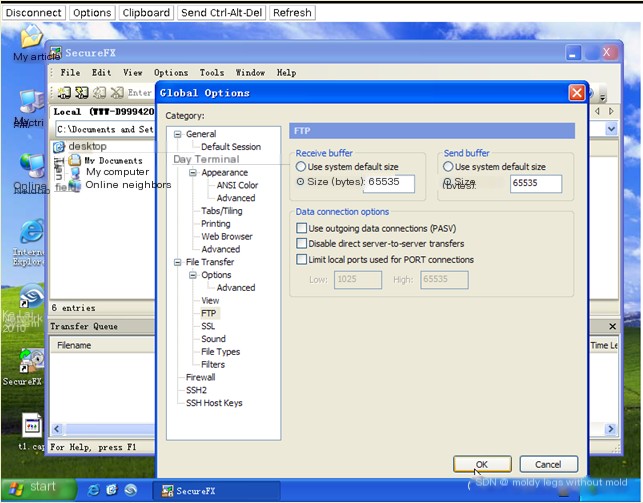The height and width of the screenshot is (503, 643).
Task: Enable Use outgoing data connections (PASV)
Action: [302, 228]
